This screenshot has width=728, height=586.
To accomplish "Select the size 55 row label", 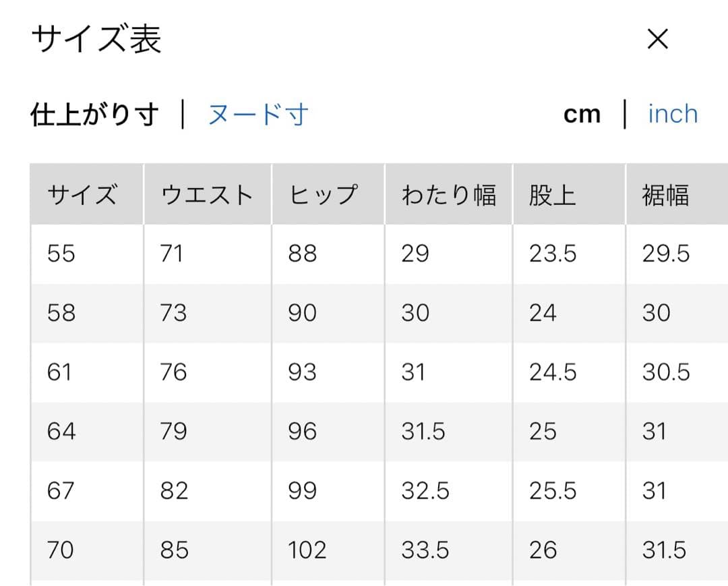I will (x=61, y=254).
